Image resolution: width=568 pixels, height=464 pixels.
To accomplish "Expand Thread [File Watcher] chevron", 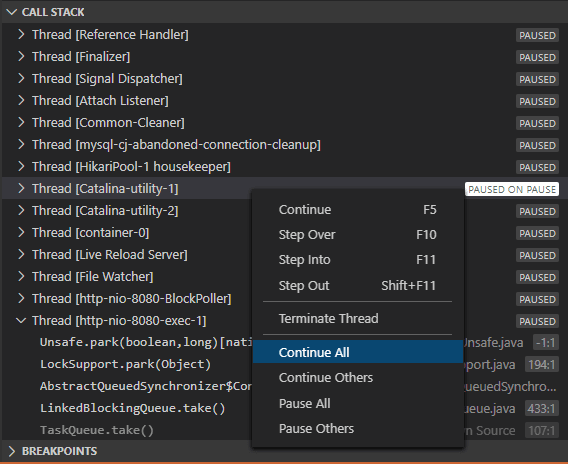I will point(21,276).
